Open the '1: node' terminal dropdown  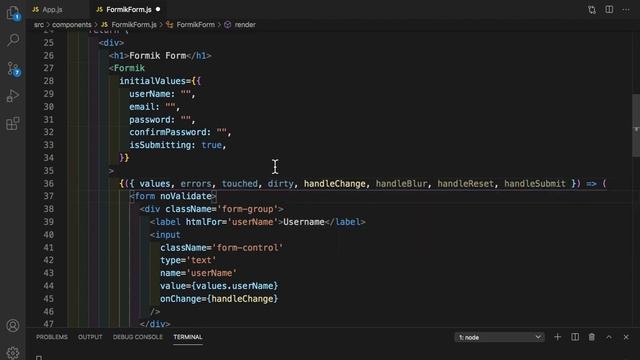[499, 338]
